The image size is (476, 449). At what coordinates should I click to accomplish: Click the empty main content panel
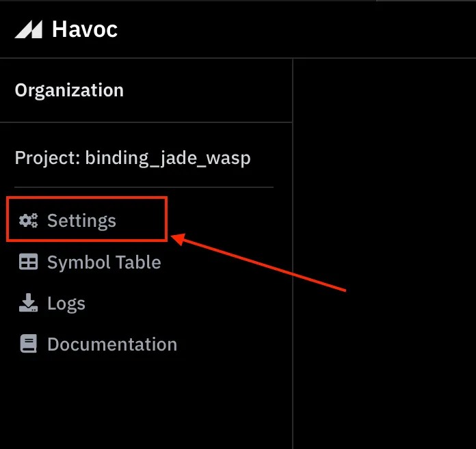[384, 254]
